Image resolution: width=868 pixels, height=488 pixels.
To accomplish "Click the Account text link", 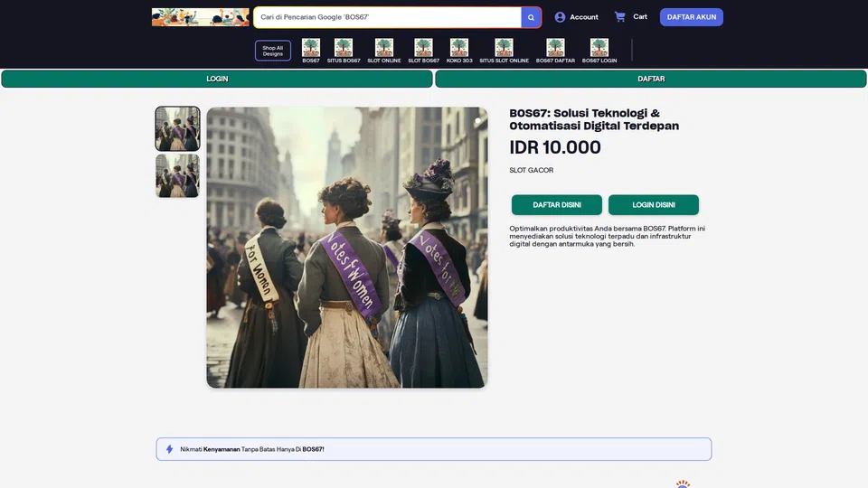I will 584,17.
